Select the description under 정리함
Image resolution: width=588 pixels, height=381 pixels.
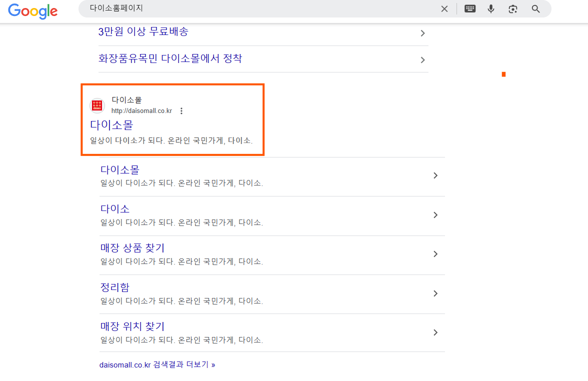pyautogui.click(x=181, y=301)
